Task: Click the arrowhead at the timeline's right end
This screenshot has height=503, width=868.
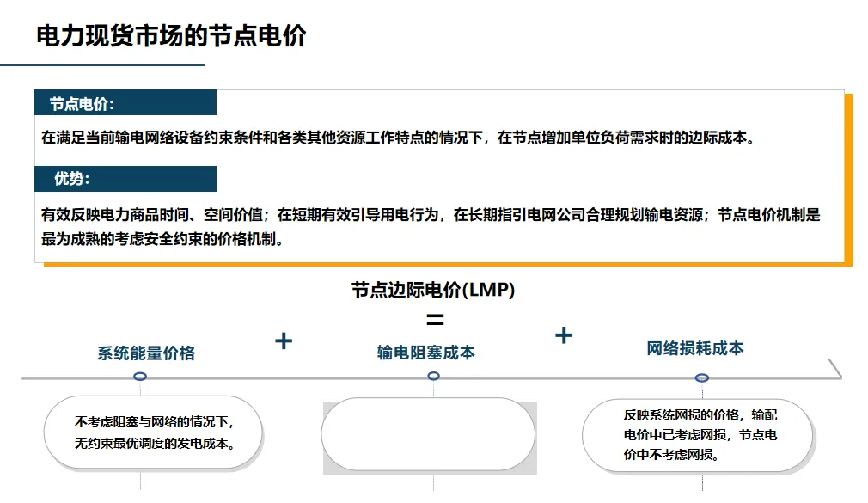Action: (x=835, y=369)
